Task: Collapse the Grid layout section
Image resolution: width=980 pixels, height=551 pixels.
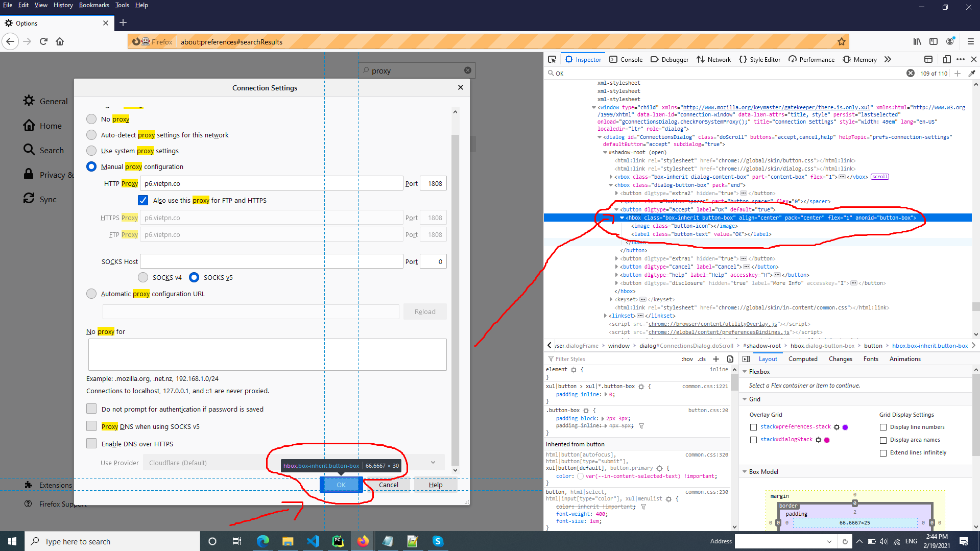Action: click(x=745, y=399)
